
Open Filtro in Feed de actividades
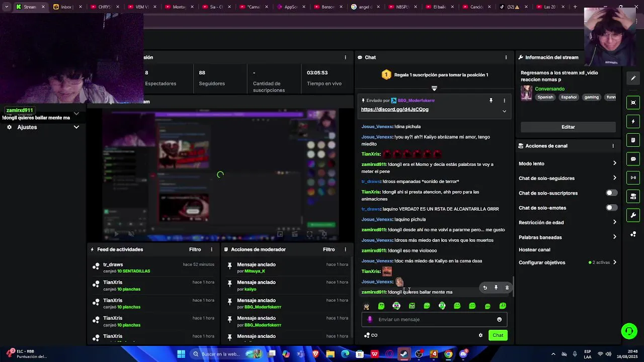(x=195, y=249)
